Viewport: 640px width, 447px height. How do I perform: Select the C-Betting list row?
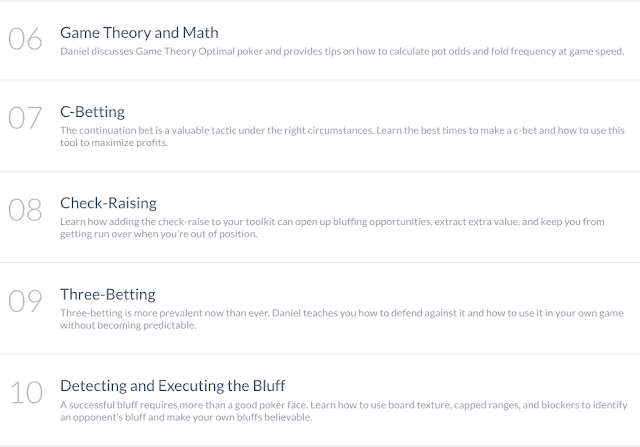click(320, 126)
